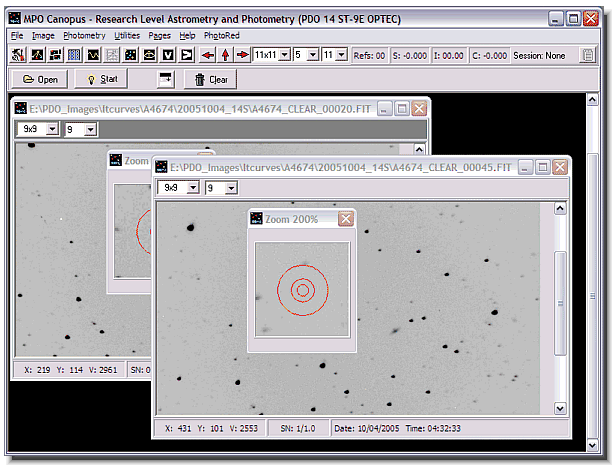Click the Start button
Screen dimensions: 616x470
(x=101, y=79)
